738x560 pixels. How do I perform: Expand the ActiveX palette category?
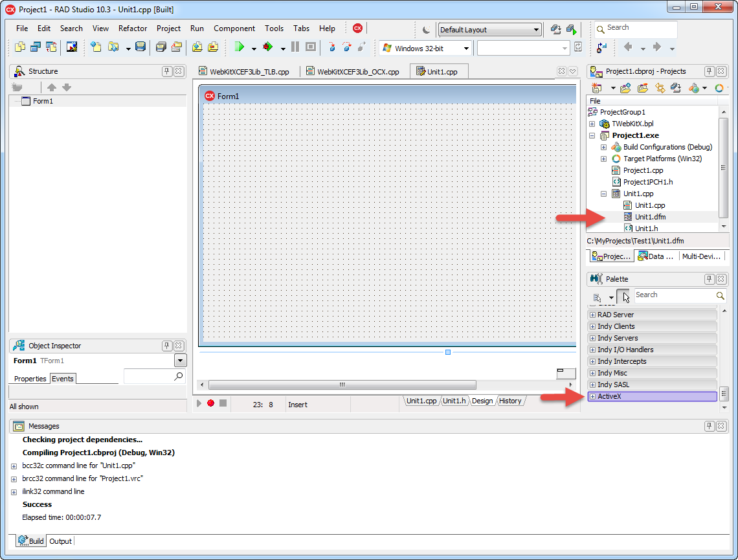tap(593, 396)
